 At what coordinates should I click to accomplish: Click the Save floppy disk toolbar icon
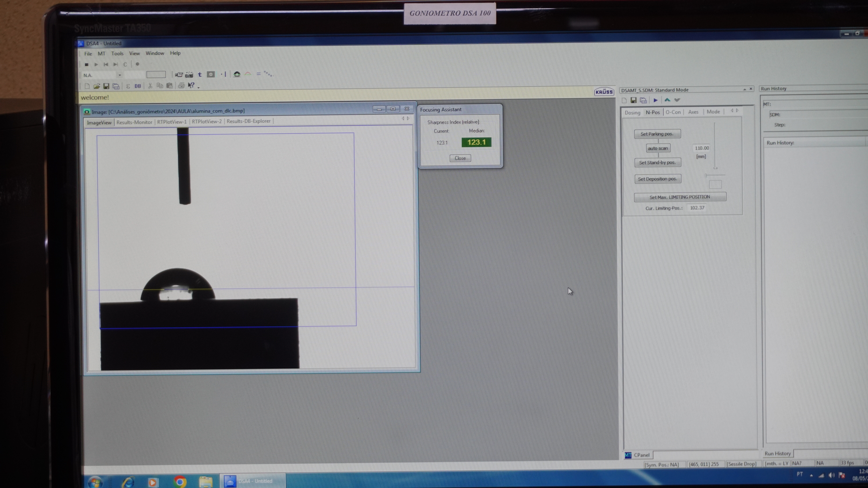[x=106, y=86]
